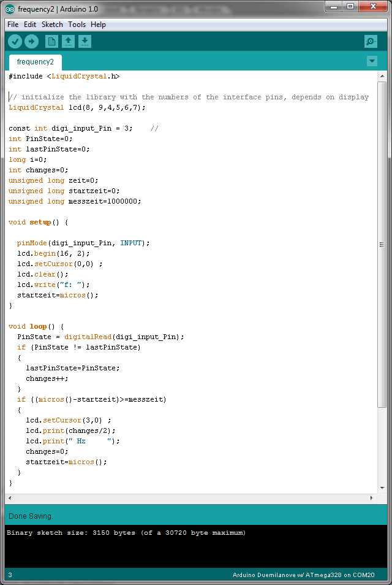Image resolution: width=392 pixels, height=585 pixels.
Task: Click the vertical scrollbar thumb
Action: coord(382,245)
